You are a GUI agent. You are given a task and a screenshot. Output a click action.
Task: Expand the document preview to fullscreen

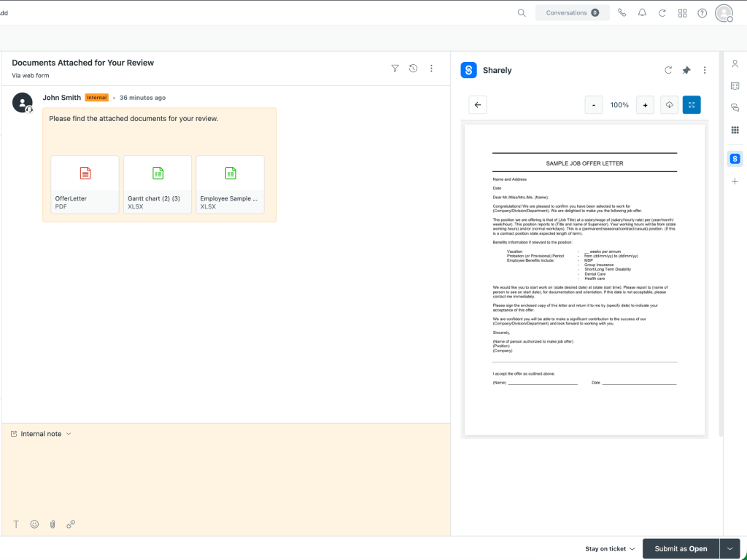coord(692,105)
